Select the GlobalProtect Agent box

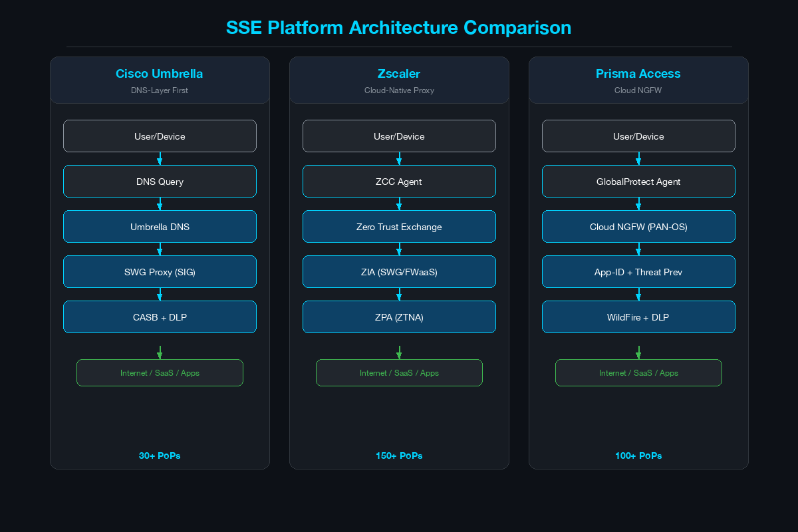(638, 182)
